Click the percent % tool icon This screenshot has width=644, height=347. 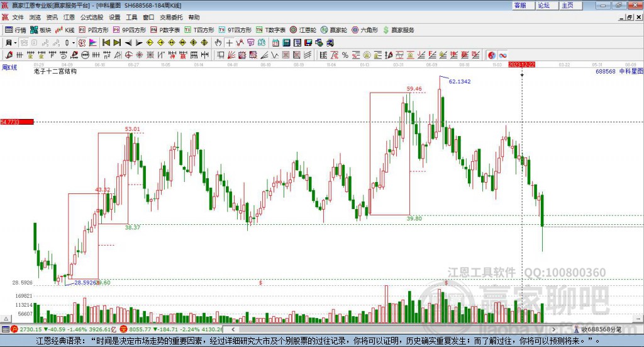coord(345,55)
